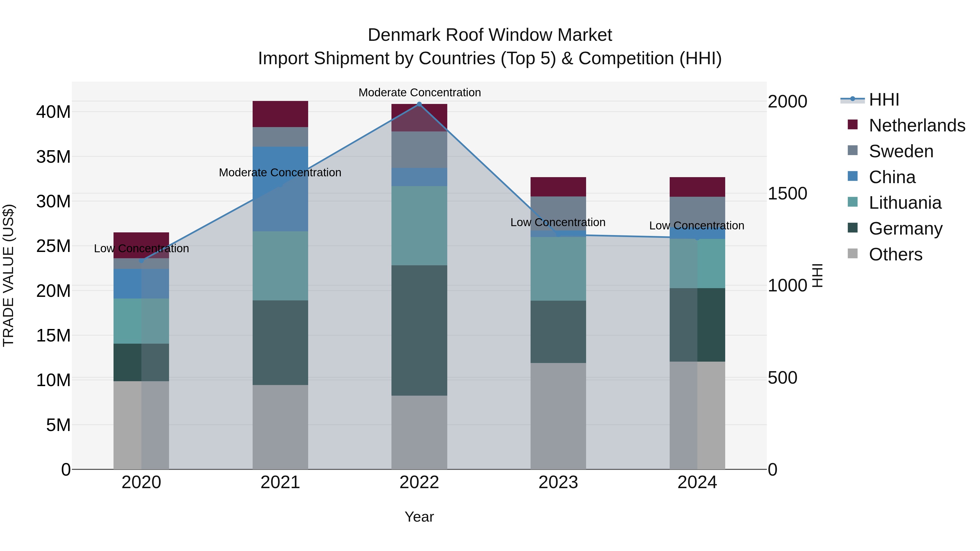This screenshot has width=980, height=551.
Task: Click the 10M y-axis tick label
Action: click(x=53, y=380)
